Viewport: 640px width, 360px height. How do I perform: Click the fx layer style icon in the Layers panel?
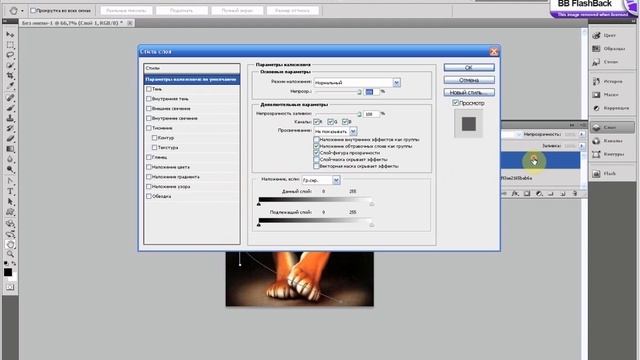515,193
